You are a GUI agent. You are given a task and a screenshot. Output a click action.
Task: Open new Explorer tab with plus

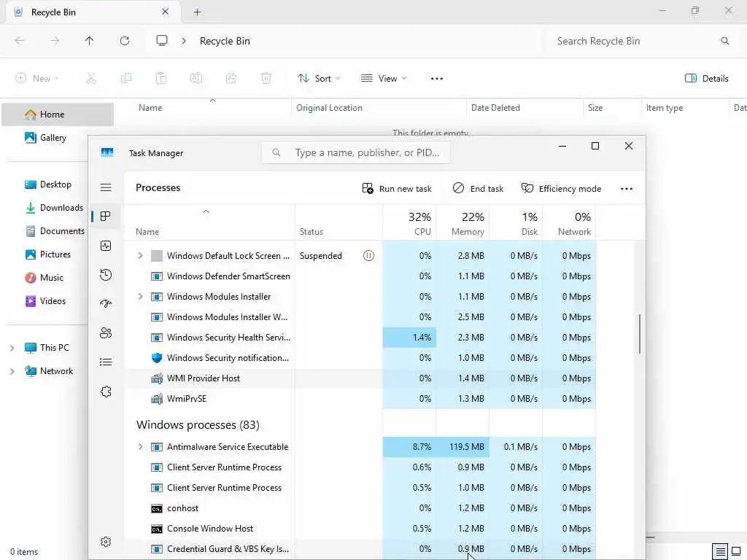point(197,12)
